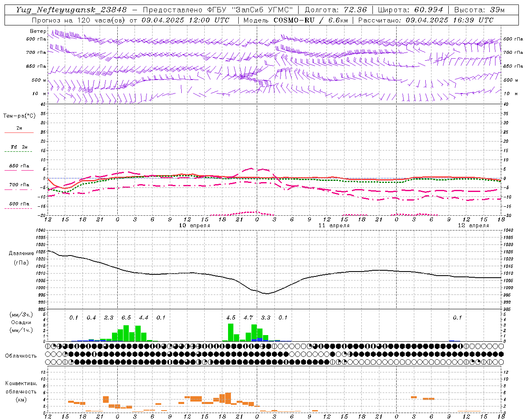Click the 500 м wind level label on left
The image size is (525, 420).
pyautogui.click(x=39, y=80)
